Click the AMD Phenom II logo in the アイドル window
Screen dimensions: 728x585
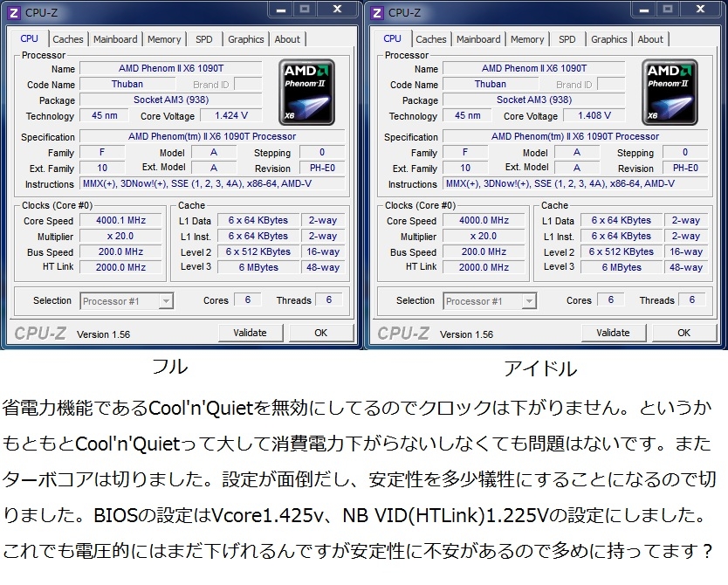(x=670, y=92)
